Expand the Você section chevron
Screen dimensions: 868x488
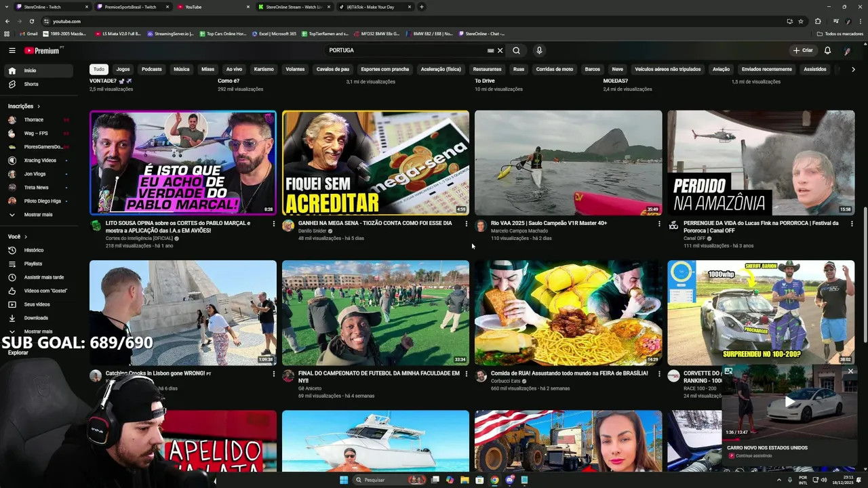point(26,237)
